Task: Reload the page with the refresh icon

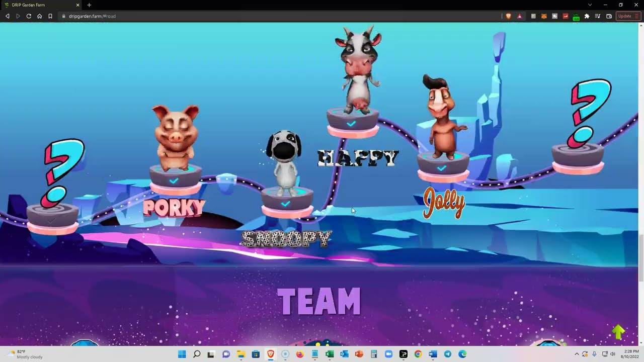Action: coord(29,16)
